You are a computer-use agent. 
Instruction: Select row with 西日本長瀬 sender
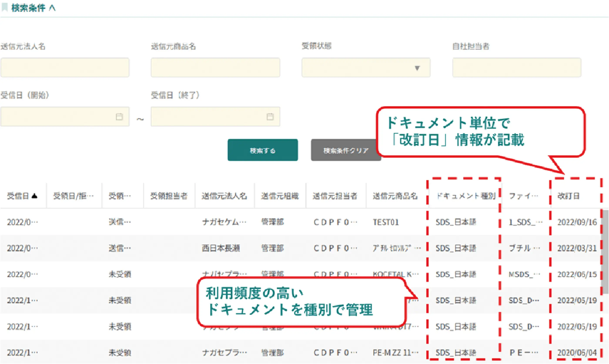click(221, 248)
